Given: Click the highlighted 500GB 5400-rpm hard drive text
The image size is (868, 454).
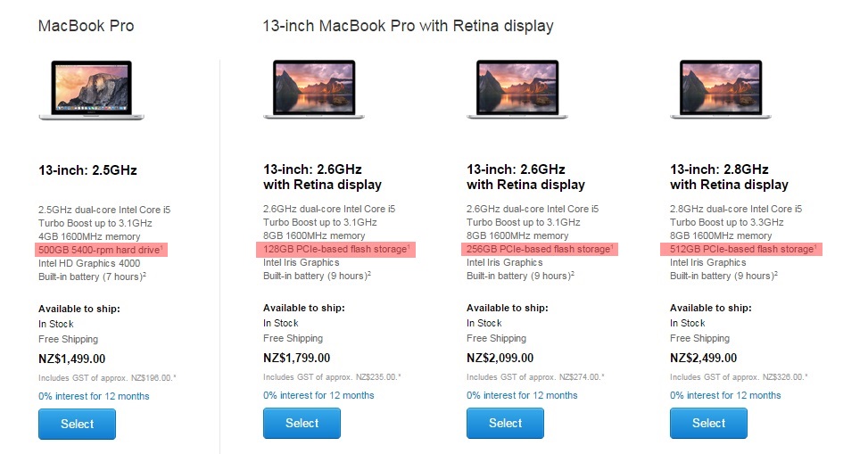Looking at the screenshot, I should pyautogui.click(x=99, y=249).
